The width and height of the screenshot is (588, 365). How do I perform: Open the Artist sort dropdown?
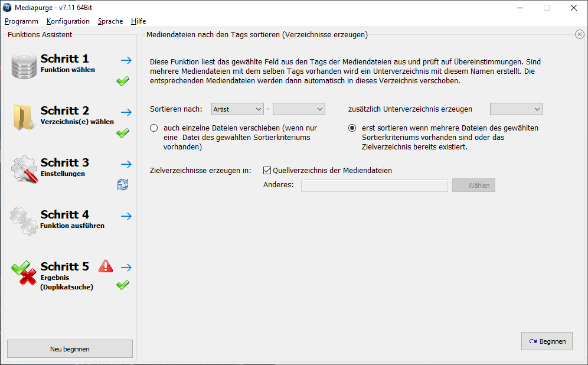(x=237, y=109)
